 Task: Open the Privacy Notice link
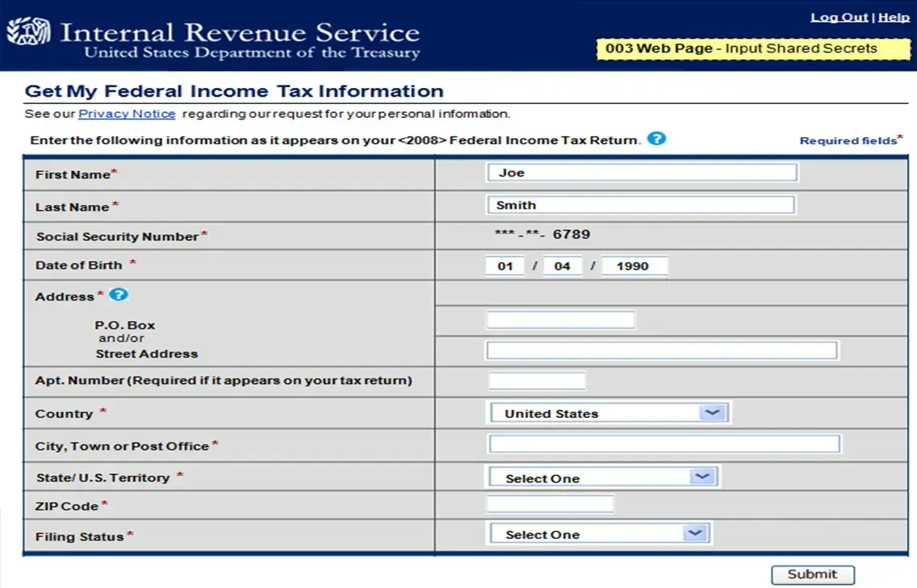tap(127, 114)
